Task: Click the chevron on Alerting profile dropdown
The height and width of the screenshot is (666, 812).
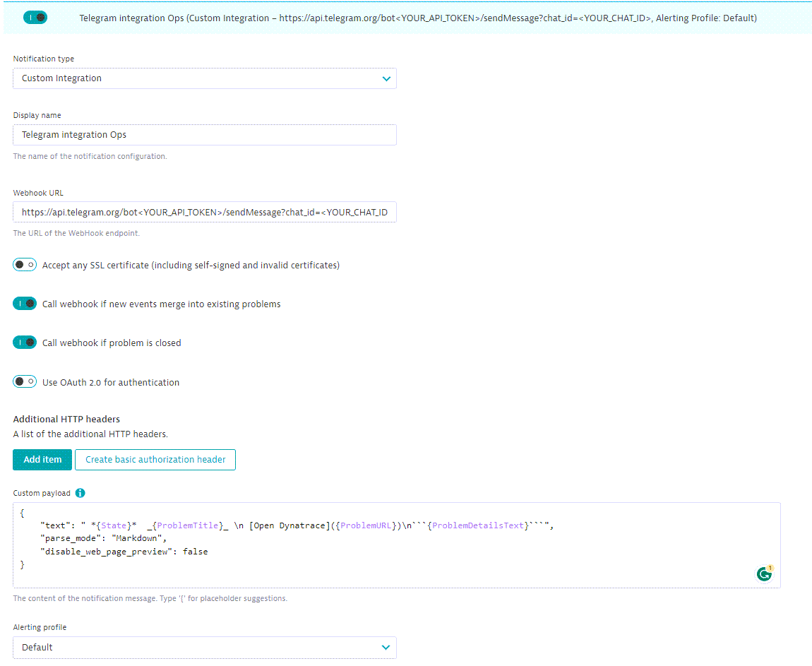Action: [386, 647]
